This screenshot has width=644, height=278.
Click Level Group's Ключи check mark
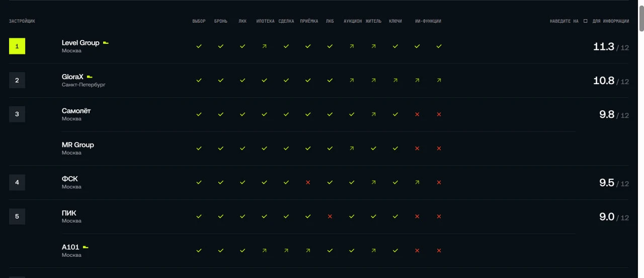[395, 46]
